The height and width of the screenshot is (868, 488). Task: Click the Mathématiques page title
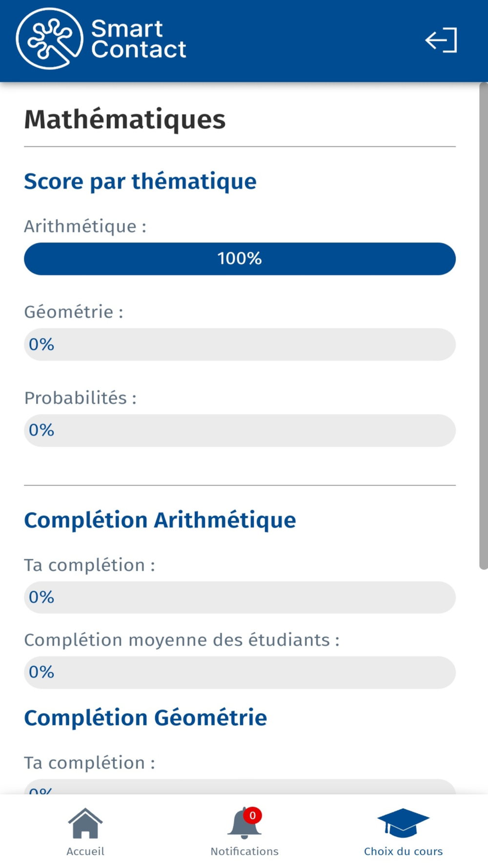[125, 120]
